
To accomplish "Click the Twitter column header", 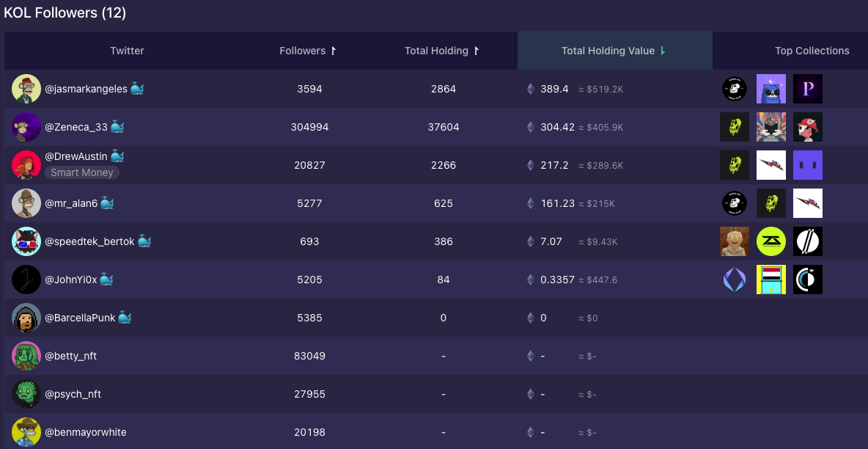I will (127, 51).
